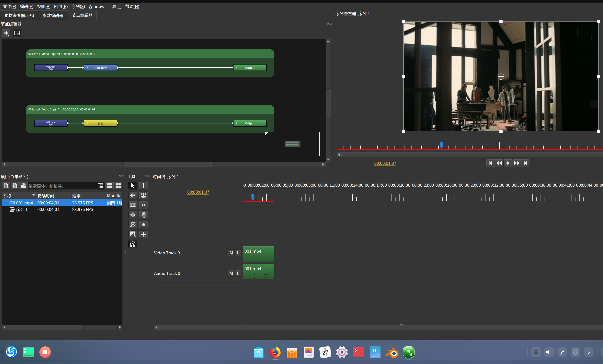Image resolution: width=603 pixels, height=364 pixels.
Task: Select the Razor tool
Action: click(x=133, y=205)
